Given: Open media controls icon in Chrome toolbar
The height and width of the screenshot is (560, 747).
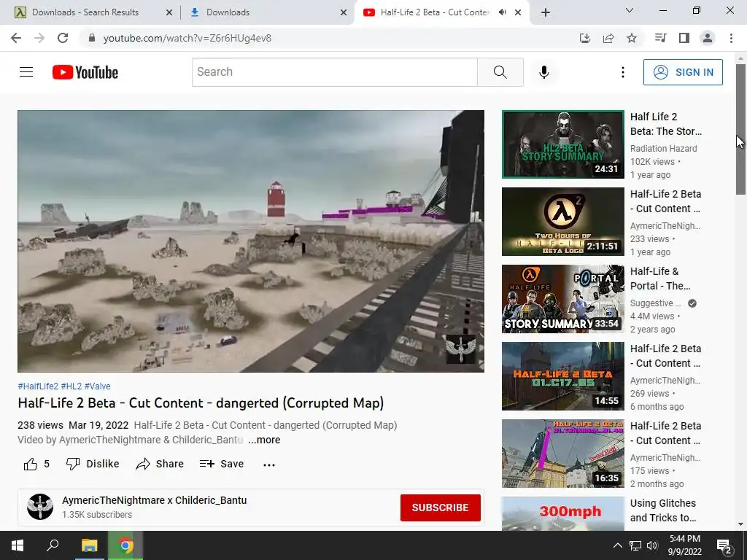Looking at the screenshot, I should click(660, 38).
